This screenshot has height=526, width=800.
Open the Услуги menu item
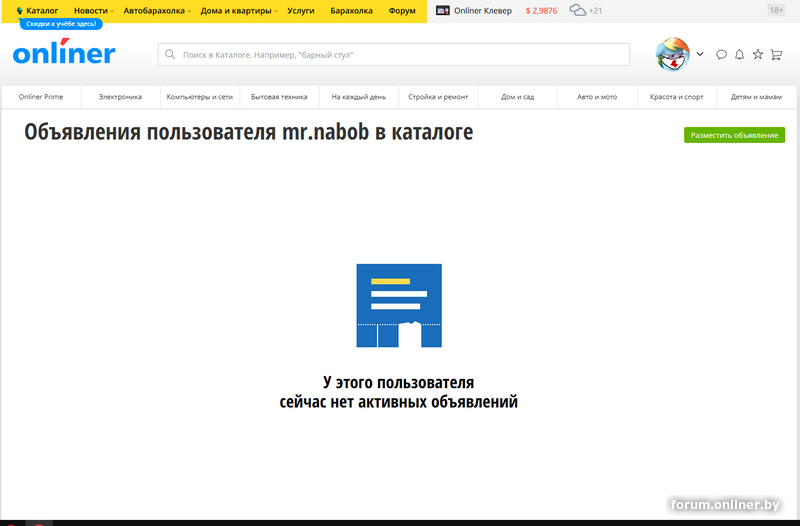coord(300,10)
